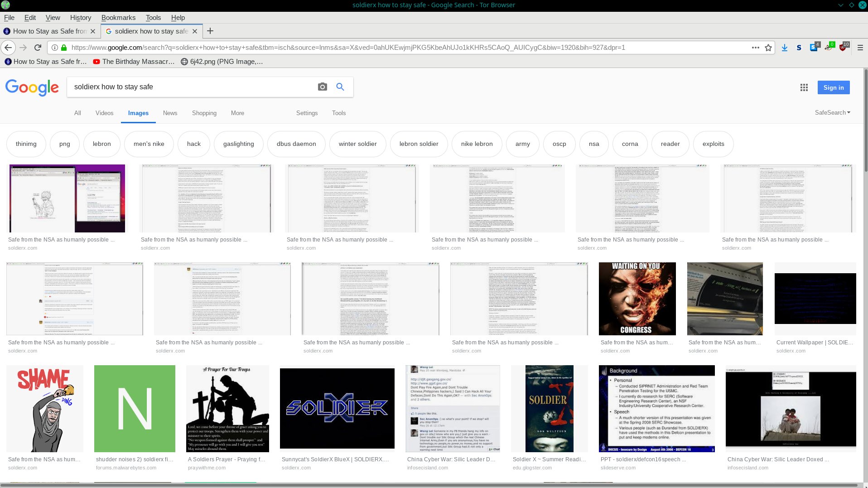Switch to the Videos results tab

104,113
